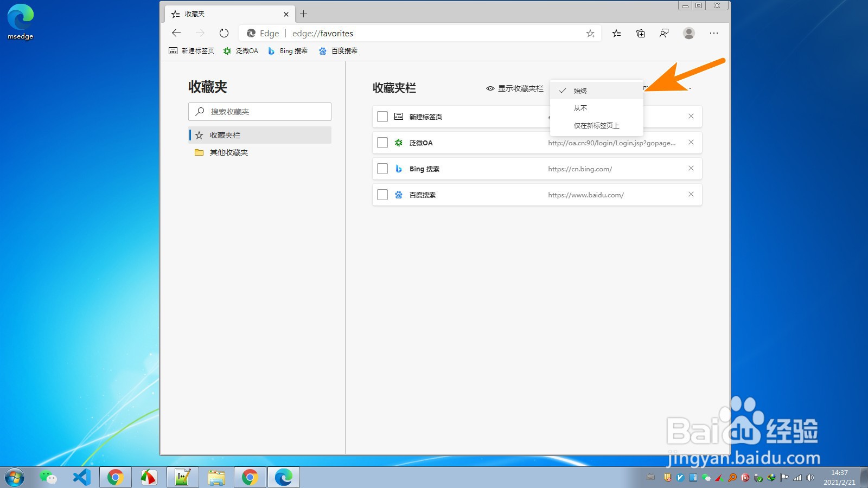
Task: Open the 百度搜索 bookmark on favorites bar
Action: [x=338, y=50]
